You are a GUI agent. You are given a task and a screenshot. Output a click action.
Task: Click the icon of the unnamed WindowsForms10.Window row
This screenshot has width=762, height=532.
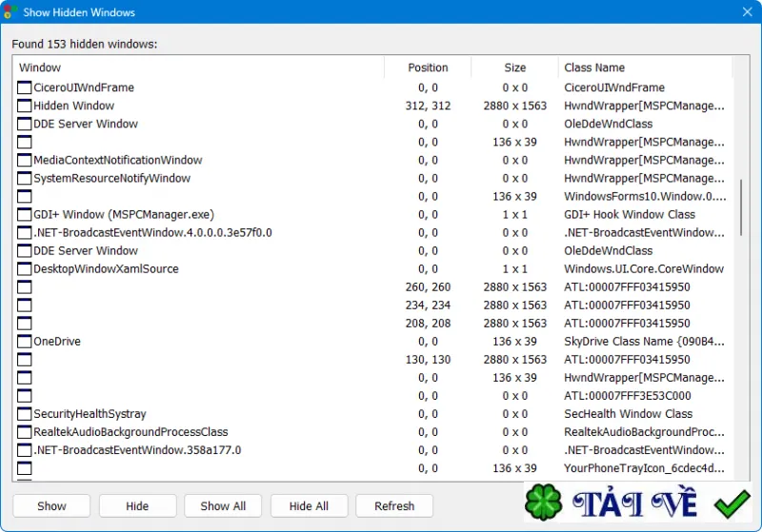click(25, 197)
